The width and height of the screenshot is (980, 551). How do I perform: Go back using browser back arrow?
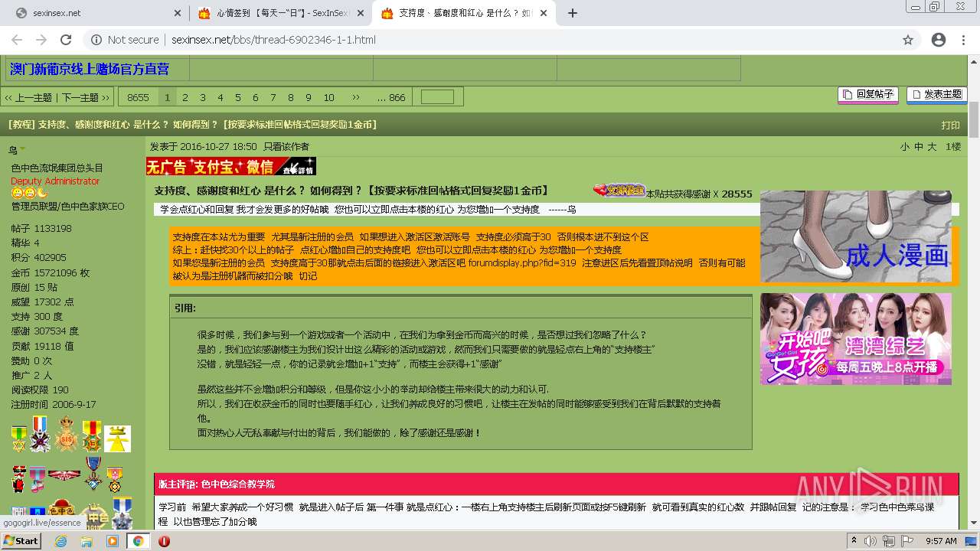pos(18,40)
